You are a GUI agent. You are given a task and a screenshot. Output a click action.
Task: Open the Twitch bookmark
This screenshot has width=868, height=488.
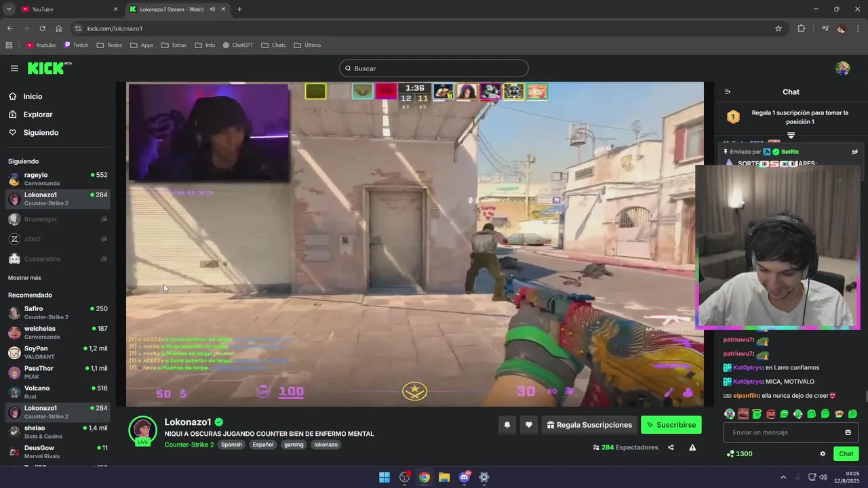pyautogui.click(x=76, y=45)
